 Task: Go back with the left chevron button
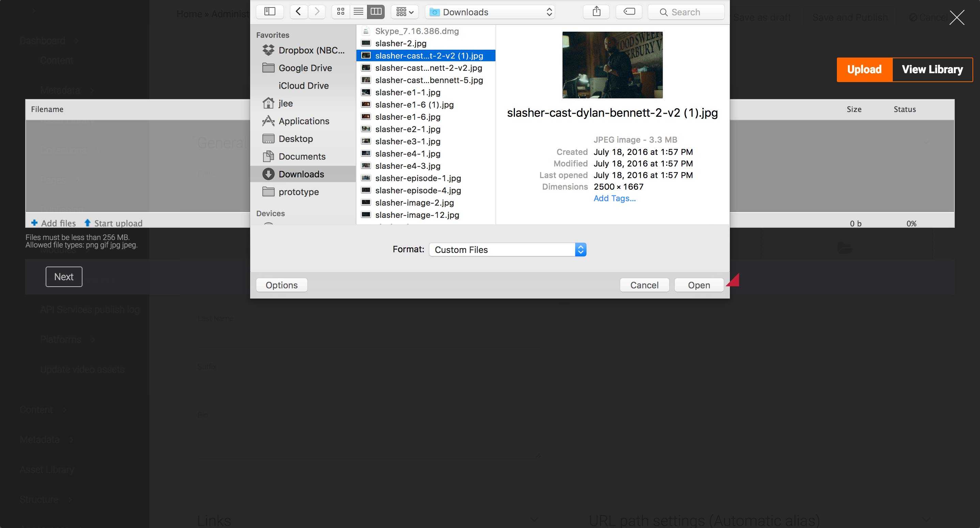coord(298,12)
